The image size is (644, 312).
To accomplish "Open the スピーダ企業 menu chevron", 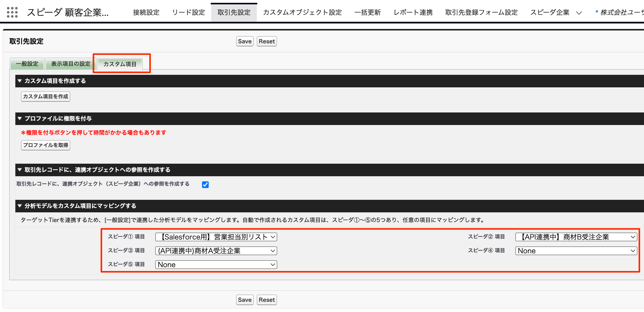I will (x=579, y=12).
